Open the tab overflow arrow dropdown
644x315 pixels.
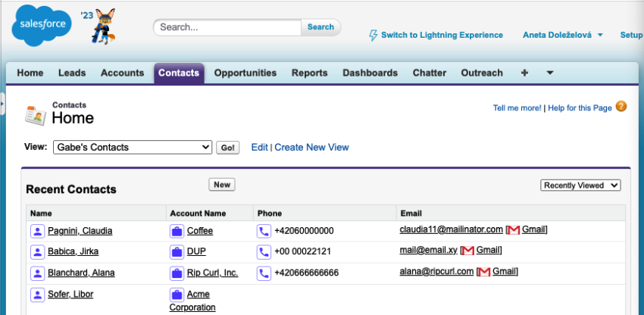pyautogui.click(x=550, y=73)
